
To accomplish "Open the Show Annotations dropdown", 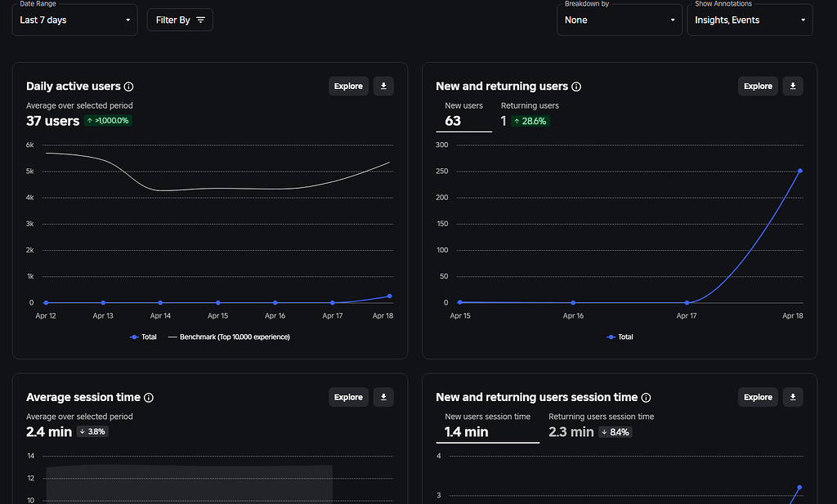I will pos(750,20).
